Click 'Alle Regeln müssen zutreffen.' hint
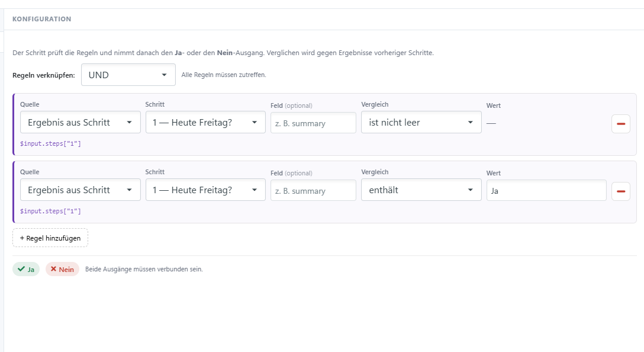This screenshot has width=644, height=352. [x=224, y=75]
